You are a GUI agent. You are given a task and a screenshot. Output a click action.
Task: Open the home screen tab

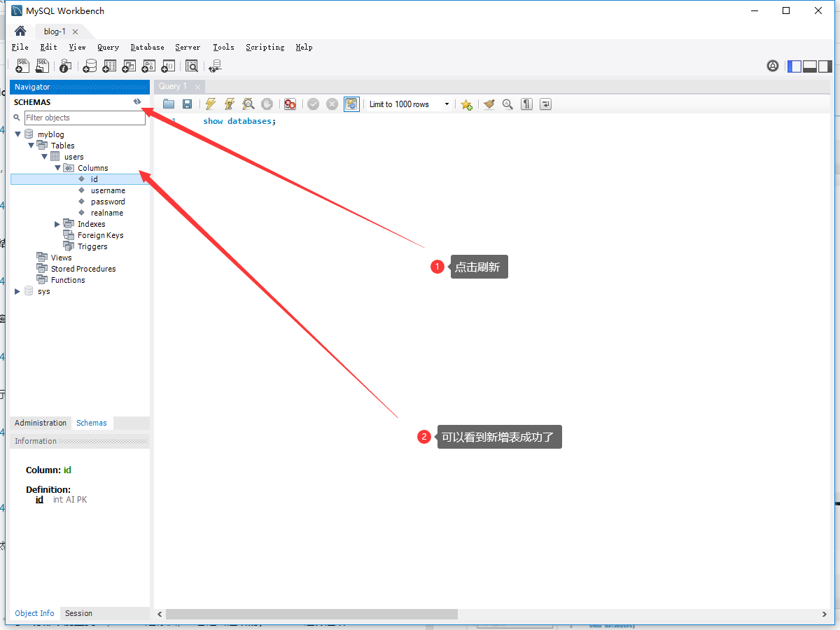click(x=20, y=31)
